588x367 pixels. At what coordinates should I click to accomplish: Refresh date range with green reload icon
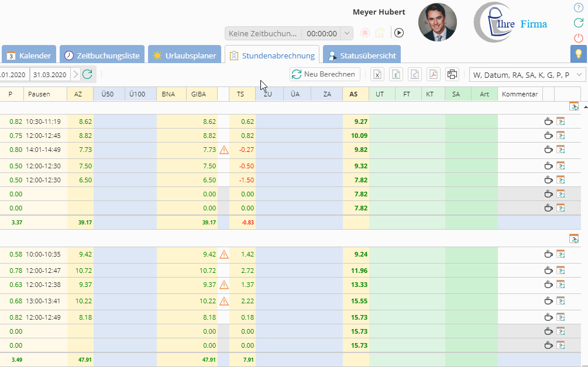(x=87, y=74)
